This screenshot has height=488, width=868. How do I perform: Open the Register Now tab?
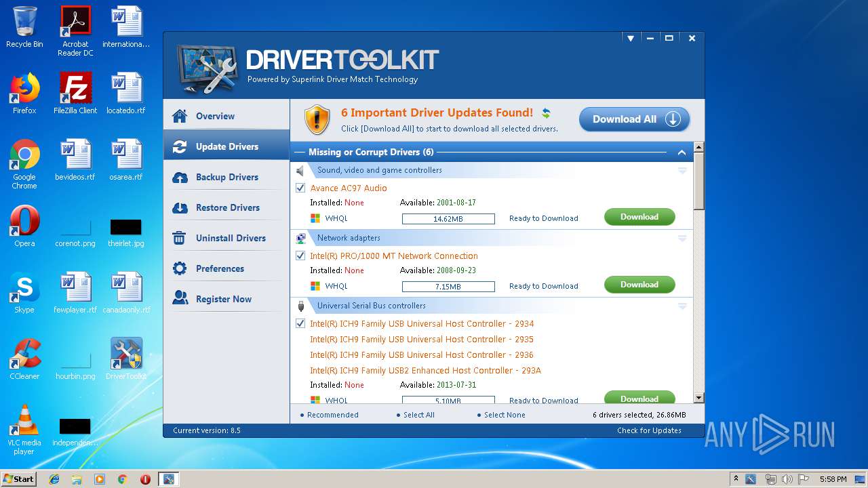click(226, 299)
